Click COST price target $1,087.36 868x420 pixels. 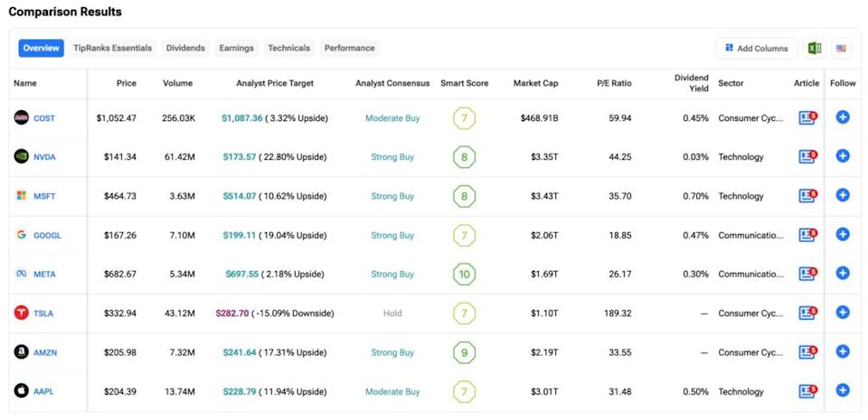(x=242, y=118)
